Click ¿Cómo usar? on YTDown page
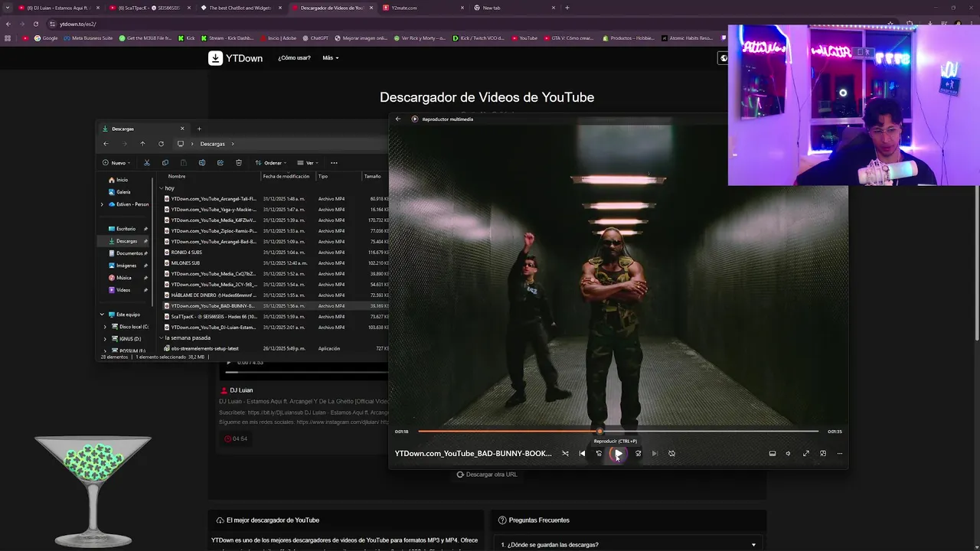 (294, 58)
